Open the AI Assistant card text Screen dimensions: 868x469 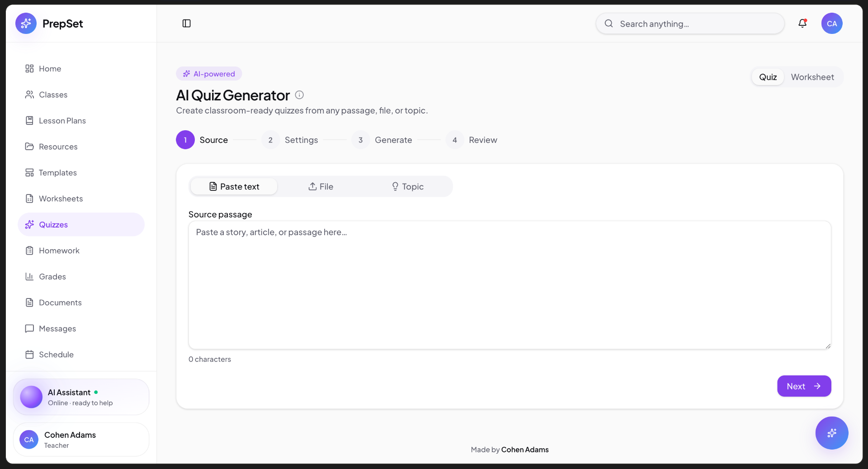pyautogui.click(x=80, y=397)
